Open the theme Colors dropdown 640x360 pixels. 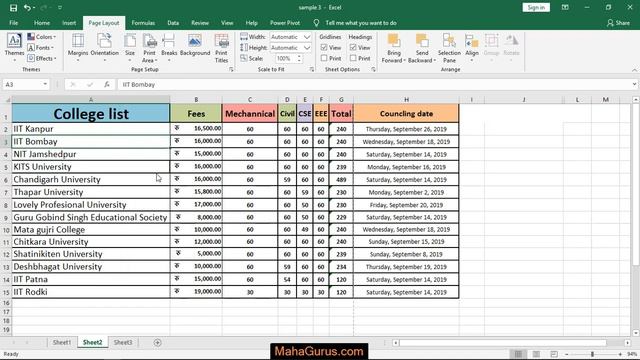[42, 37]
